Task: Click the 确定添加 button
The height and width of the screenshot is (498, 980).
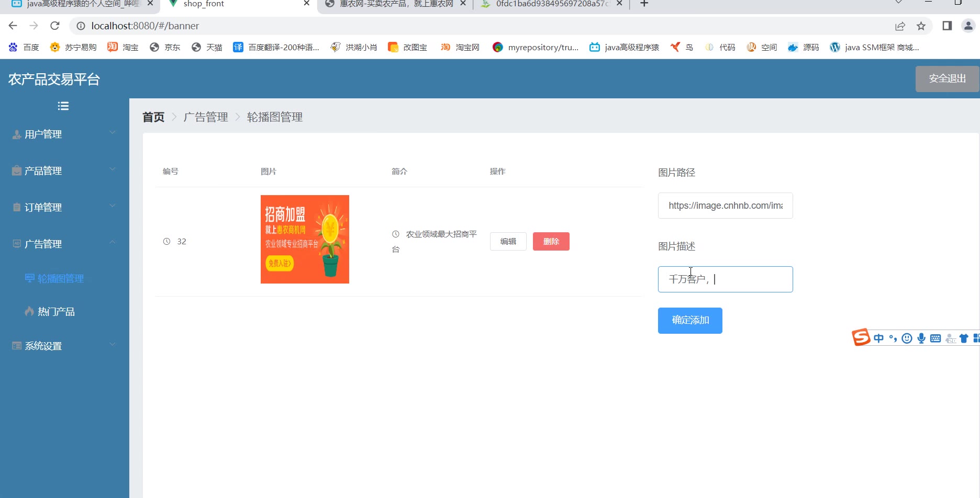Action: pos(690,321)
